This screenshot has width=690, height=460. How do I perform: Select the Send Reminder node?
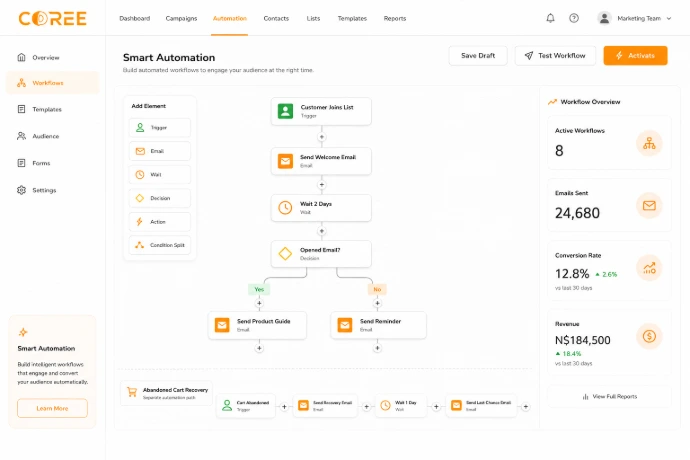378,325
